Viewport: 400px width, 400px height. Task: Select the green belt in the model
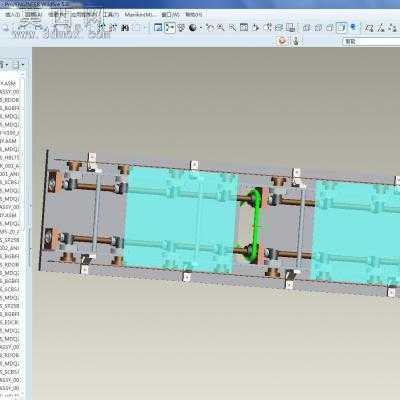point(255,225)
